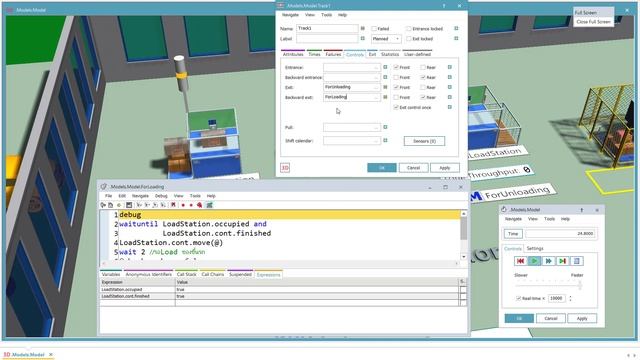This screenshot has width=640, height=360.
Task: Click the Sensors button in Track1 dialog
Action: click(424, 141)
